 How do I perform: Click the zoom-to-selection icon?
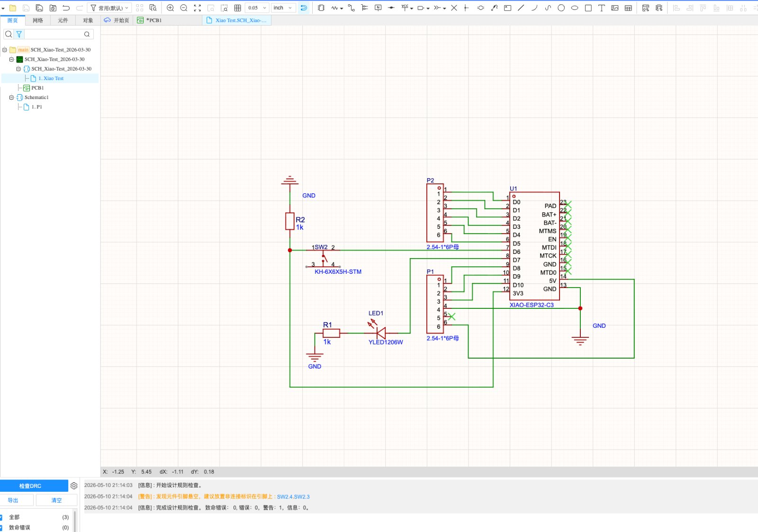(x=224, y=8)
